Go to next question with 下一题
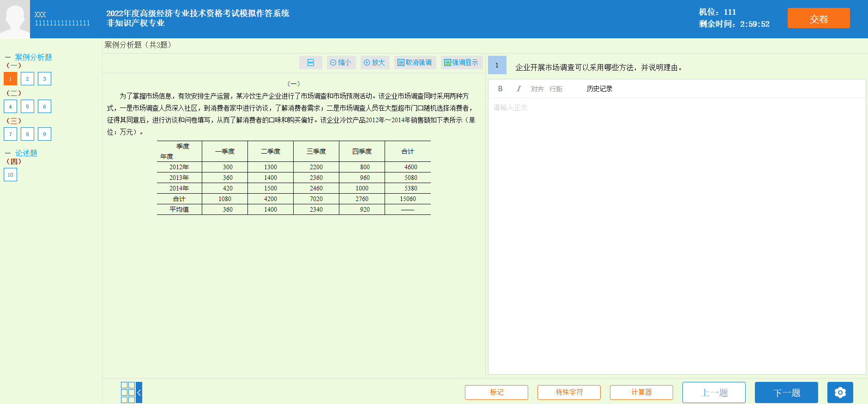 [x=786, y=392]
